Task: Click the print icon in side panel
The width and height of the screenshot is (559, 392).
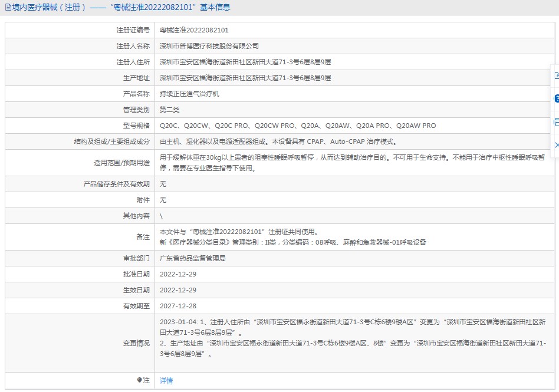Action: click(x=555, y=122)
